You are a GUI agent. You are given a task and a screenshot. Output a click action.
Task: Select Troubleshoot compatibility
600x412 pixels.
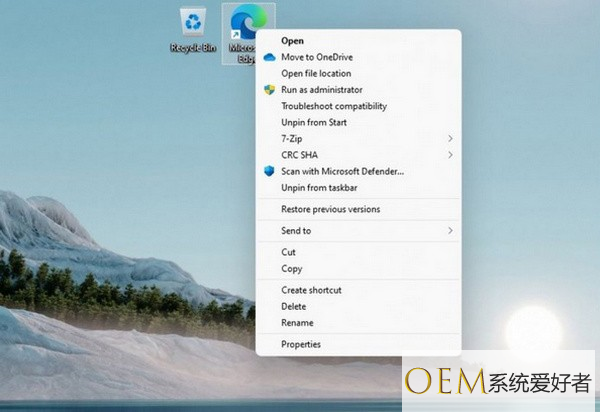(334, 106)
